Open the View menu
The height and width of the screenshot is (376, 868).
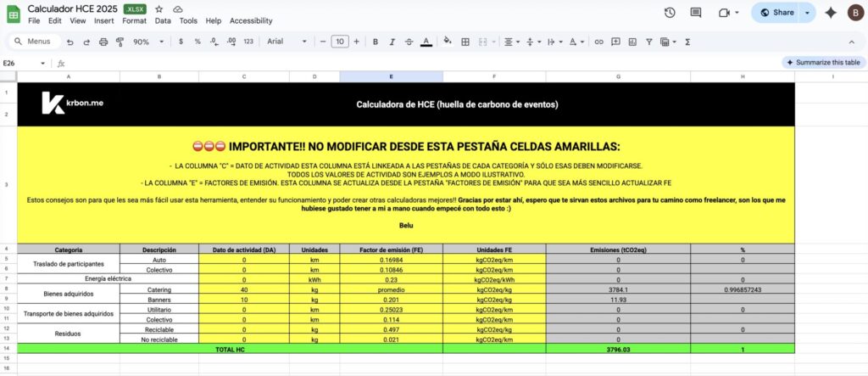pos(78,21)
